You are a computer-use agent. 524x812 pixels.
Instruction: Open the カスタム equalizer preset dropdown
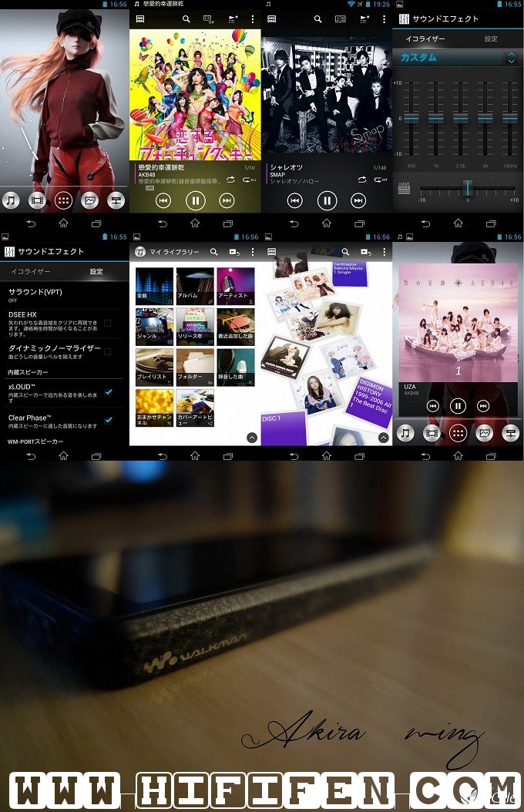point(457,58)
